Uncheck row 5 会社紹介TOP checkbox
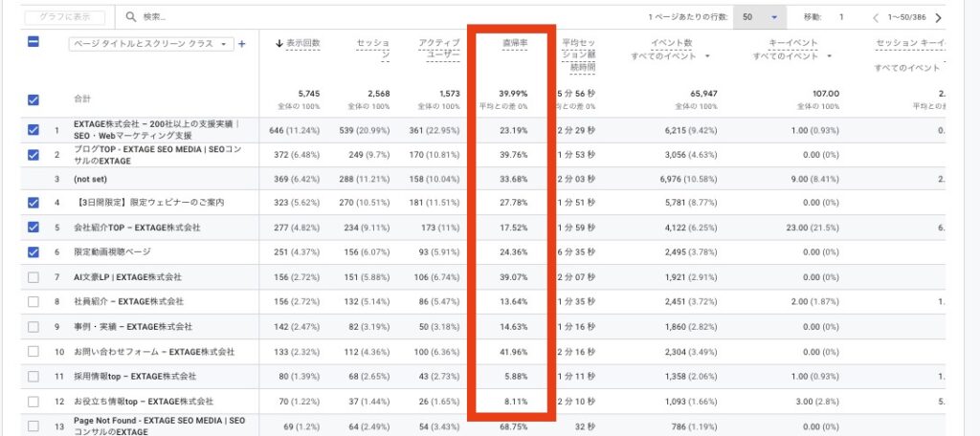 33,228
